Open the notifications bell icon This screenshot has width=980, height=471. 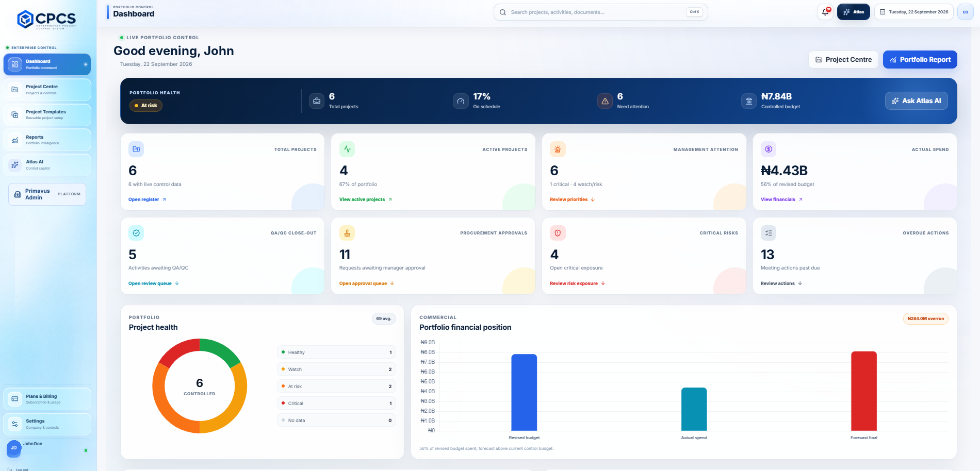tap(825, 12)
